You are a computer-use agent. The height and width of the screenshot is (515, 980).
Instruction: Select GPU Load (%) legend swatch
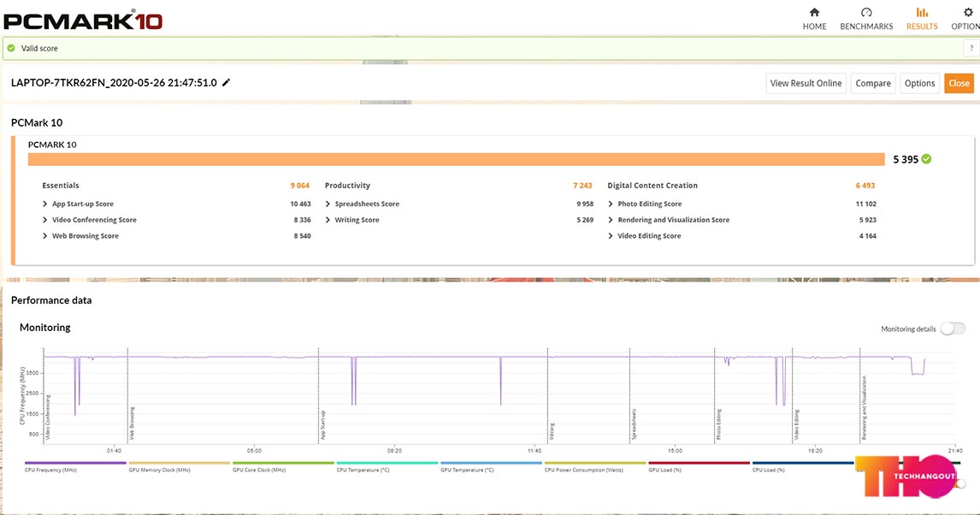click(x=699, y=463)
